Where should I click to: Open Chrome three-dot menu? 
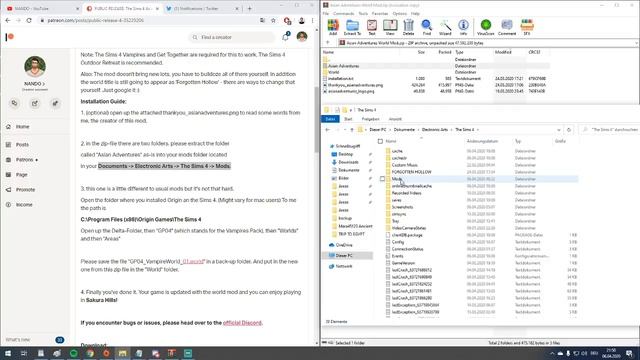313,20
